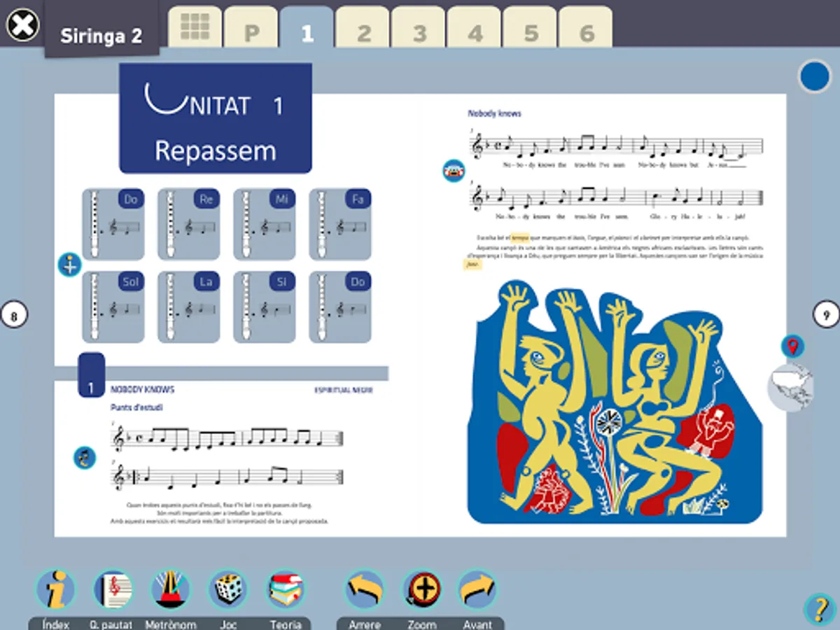Screen dimensions: 840x630
Task: Switch to the P tab
Action: 251,27
